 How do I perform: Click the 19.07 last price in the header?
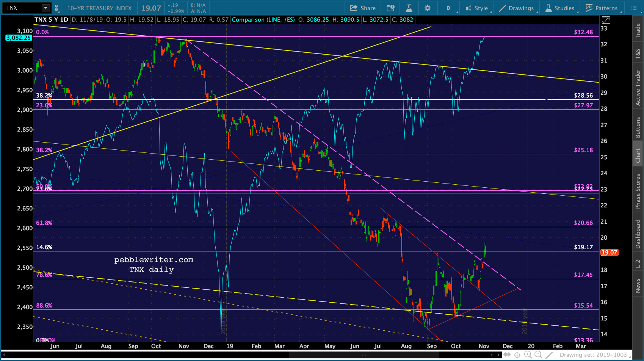pos(151,8)
